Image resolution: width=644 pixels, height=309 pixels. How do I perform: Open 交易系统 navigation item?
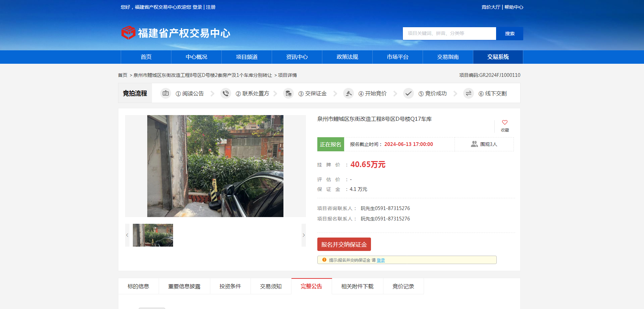pos(498,57)
